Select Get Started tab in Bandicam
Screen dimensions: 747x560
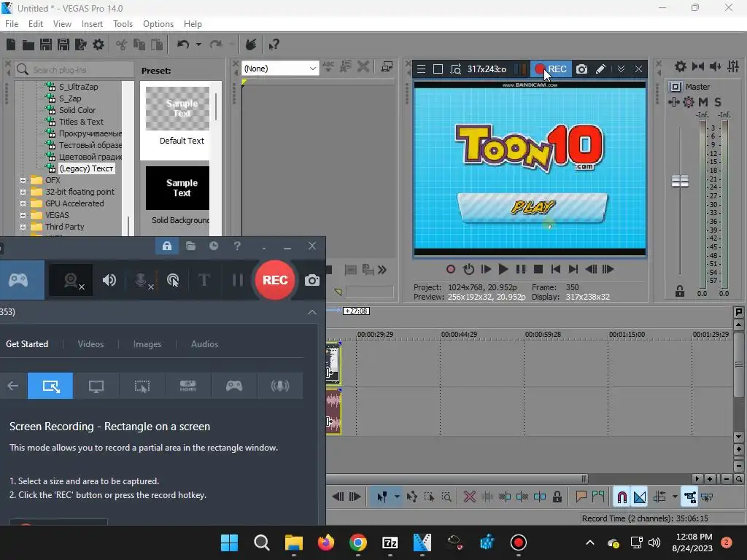(27, 344)
